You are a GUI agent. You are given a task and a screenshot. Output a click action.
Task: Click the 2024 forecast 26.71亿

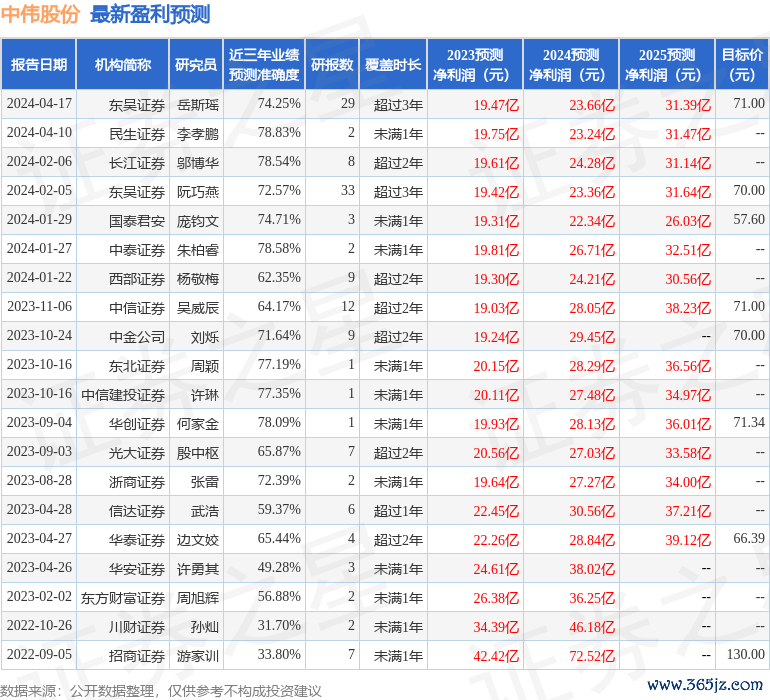pyautogui.click(x=592, y=250)
